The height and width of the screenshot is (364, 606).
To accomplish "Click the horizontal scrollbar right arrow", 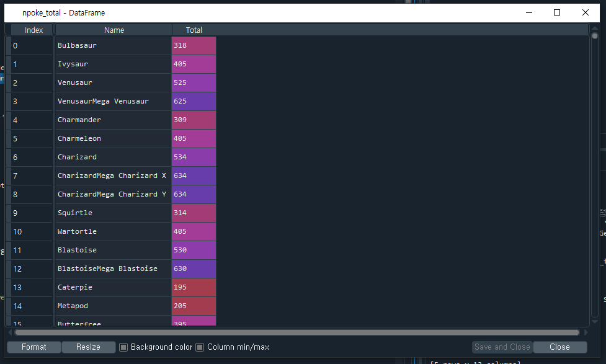I will 586,332.
